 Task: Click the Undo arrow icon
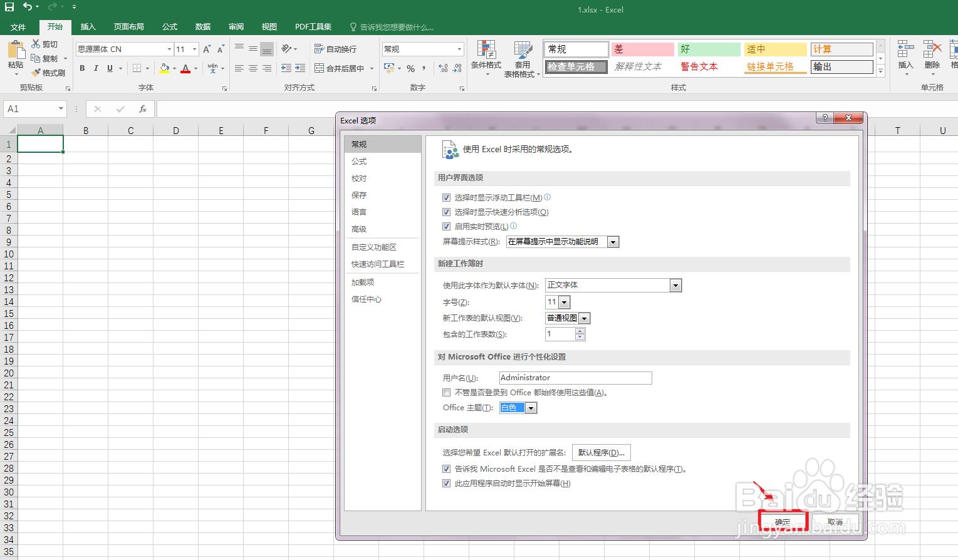28,7
